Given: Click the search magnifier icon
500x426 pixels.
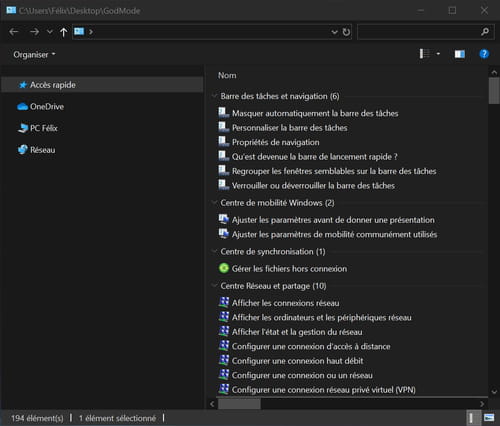Looking at the screenshot, I should pyautogui.click(x=485, y=32).
